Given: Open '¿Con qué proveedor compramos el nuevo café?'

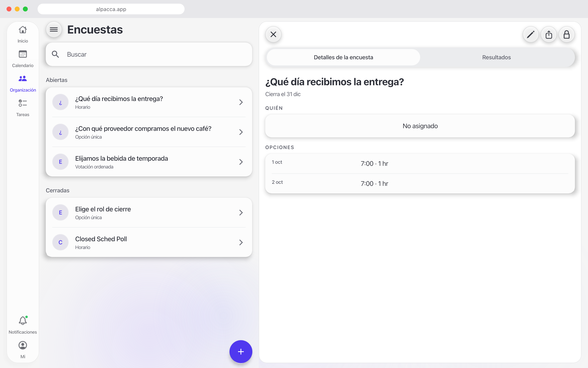Looking at the screenshot, I should tap(149, 132).
